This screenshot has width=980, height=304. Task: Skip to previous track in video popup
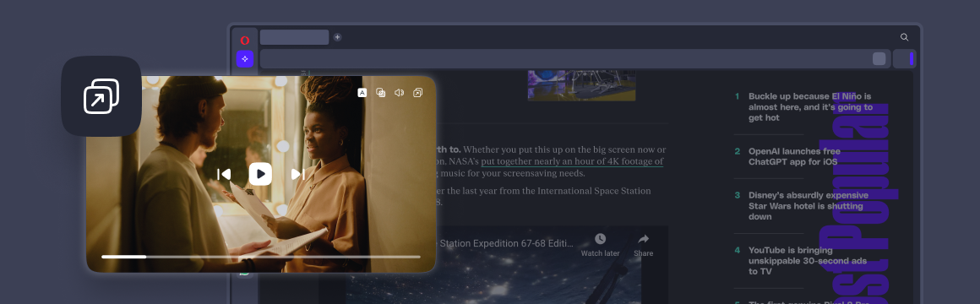(224, 174)
